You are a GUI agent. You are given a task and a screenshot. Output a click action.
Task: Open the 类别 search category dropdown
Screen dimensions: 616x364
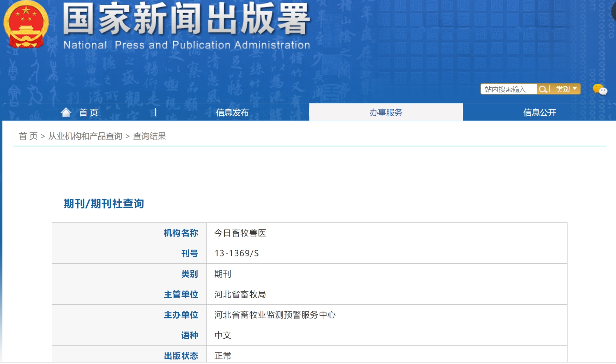(x=566, y=89)
